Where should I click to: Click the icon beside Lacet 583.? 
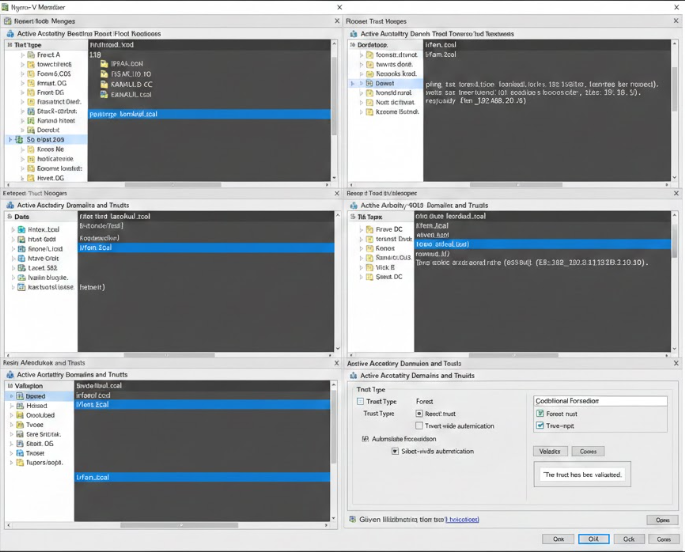21,268
